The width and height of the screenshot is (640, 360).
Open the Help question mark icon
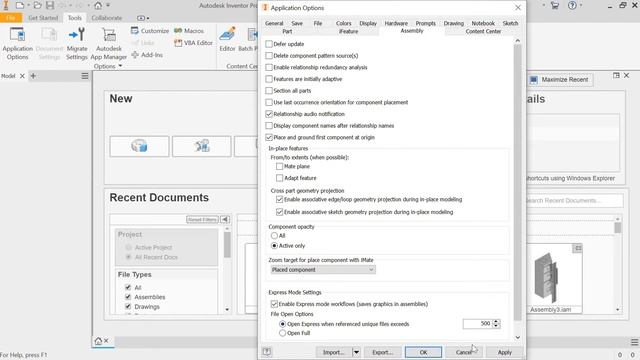click(572, 6)
